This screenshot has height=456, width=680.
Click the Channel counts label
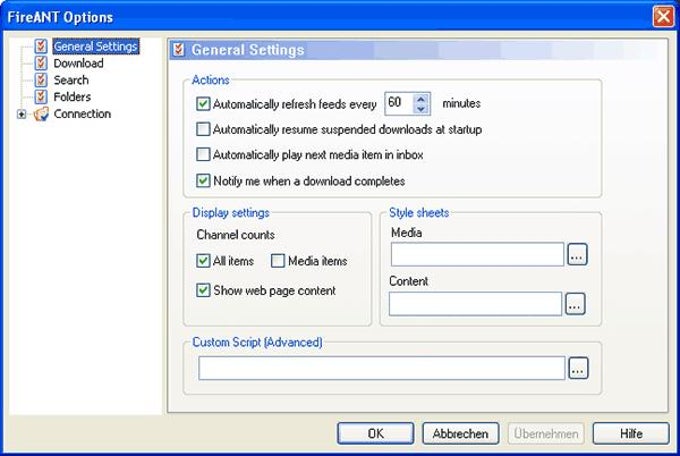point(235,235)
